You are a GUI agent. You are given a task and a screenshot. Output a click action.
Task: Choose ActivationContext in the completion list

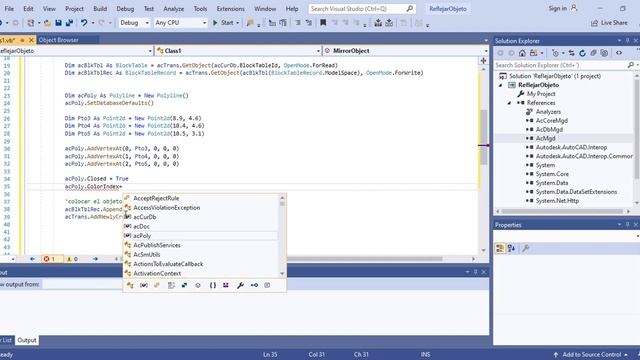201,273
